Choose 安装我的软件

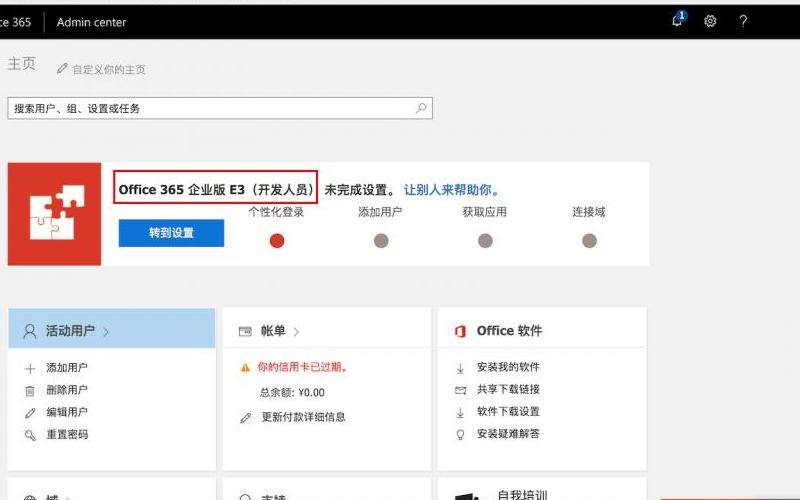click(508, 367)
